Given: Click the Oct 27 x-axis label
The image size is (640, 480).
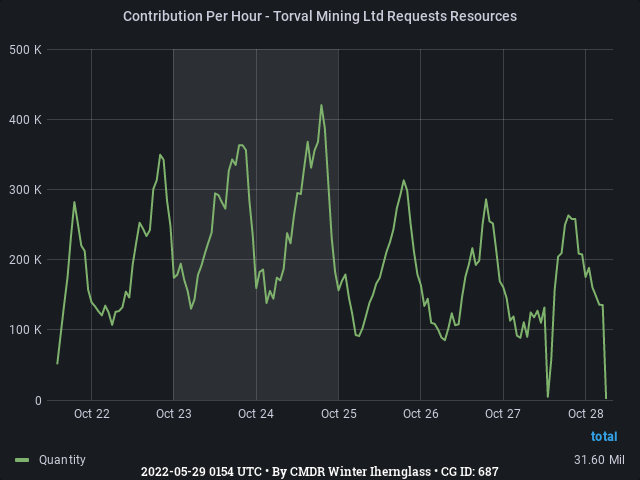Looking at the screenshot, I should click(503, 414).
